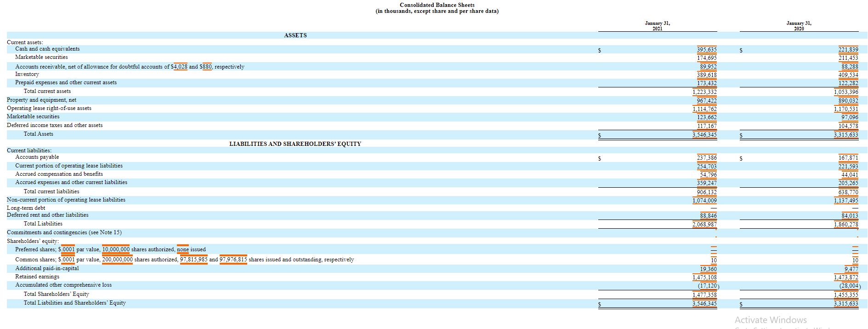Click the 967,422 property and equipment value
This screenshot has height=329, width=868.
pos(707,101)
